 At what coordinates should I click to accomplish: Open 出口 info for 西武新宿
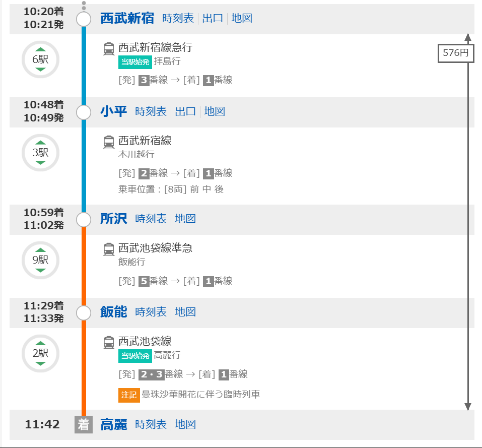point(213,18)
